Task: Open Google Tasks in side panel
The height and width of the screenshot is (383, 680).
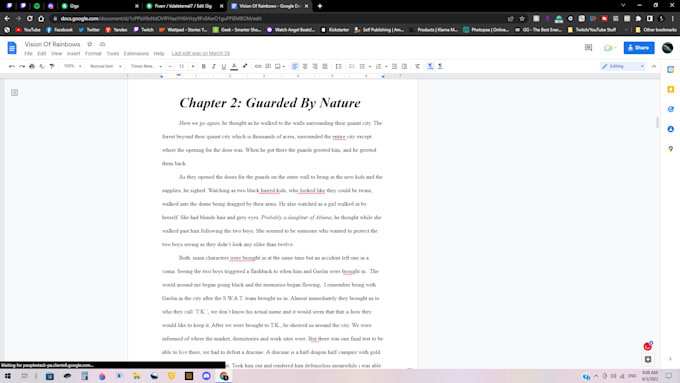Action: [x=670, y=109]
